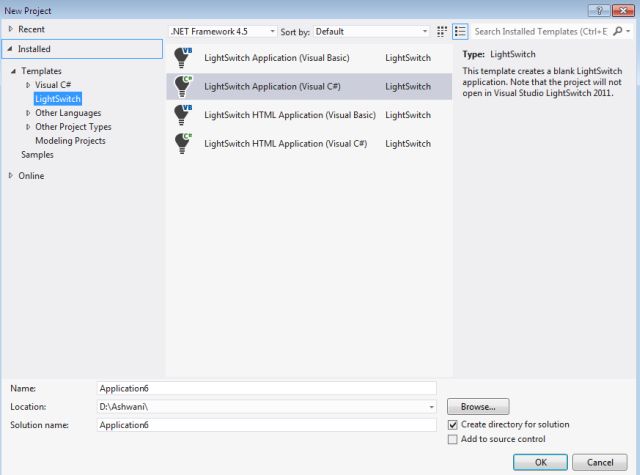
Task: Select LightSwitch HTML Application (Visual Basic) template
Action: point(309,115)
